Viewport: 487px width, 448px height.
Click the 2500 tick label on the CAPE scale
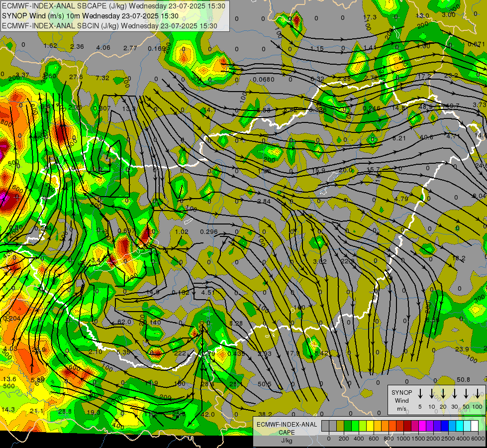pos(448,439)
